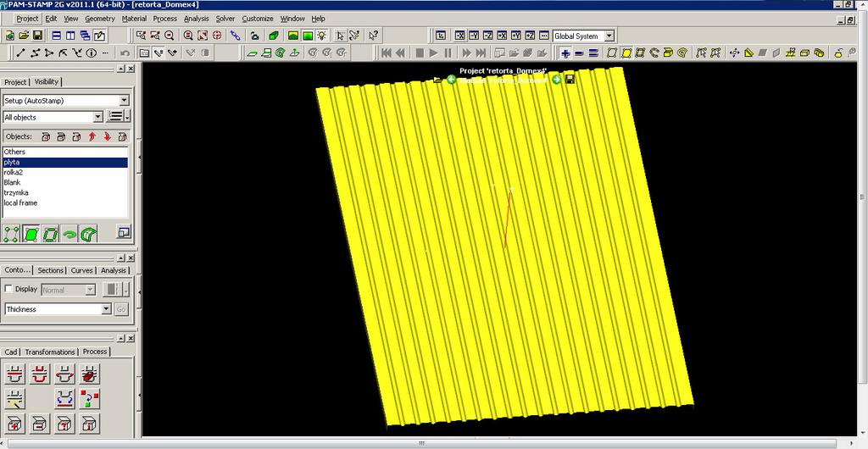
Task: Switch to the Cad tab
Action: 11,352
